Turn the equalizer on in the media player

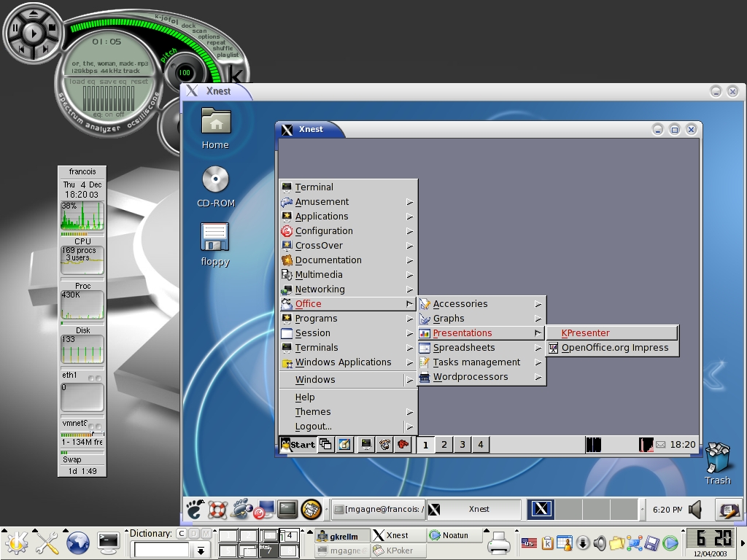point(108,115)
